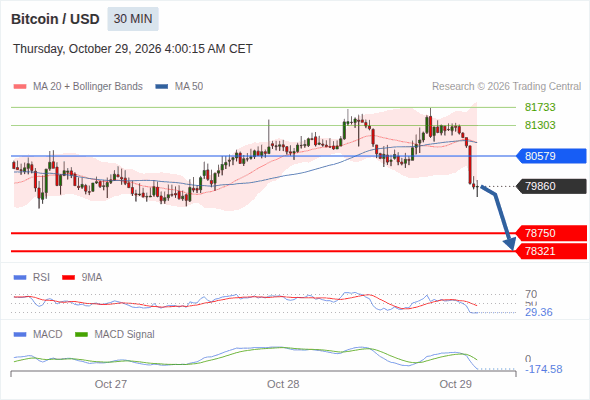590x400 pixels.
Task: Click the RSI 70 level label
Action: (531, 294)
